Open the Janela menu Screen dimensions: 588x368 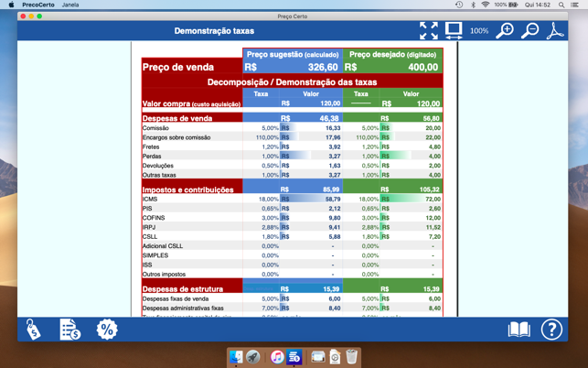pyautogui.click(x=70, y=5)
